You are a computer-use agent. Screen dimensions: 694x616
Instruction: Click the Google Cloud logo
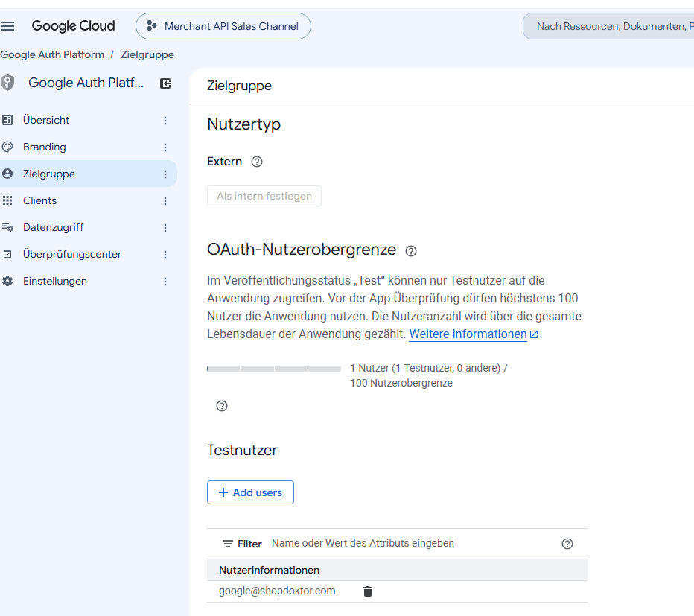(73, 26)
